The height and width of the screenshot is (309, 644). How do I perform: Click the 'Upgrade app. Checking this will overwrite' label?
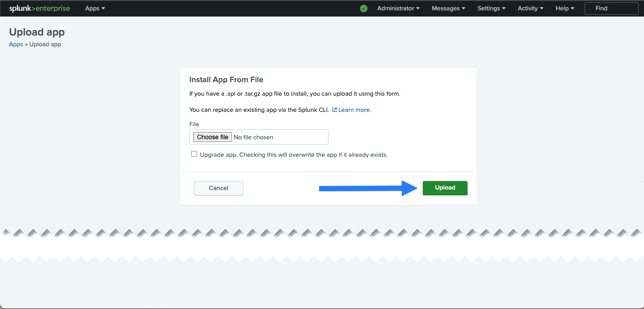point(294,155)
